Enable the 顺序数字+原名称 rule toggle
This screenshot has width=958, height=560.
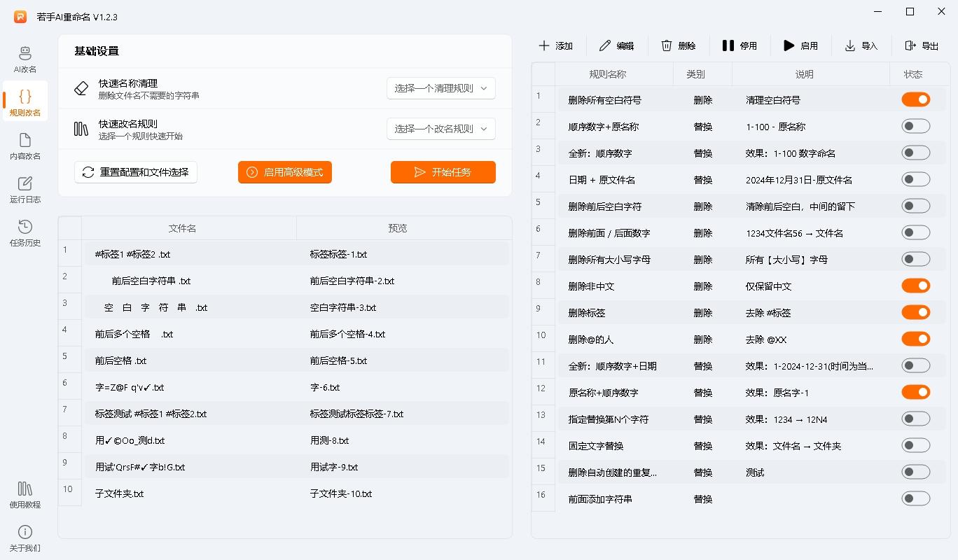[x=916, y=126]
